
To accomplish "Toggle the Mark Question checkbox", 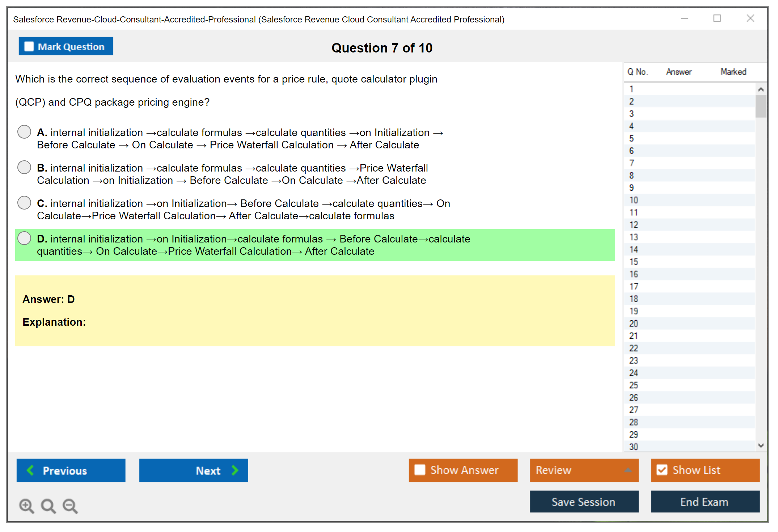I will pyautogui.click(x=29, y=46).
